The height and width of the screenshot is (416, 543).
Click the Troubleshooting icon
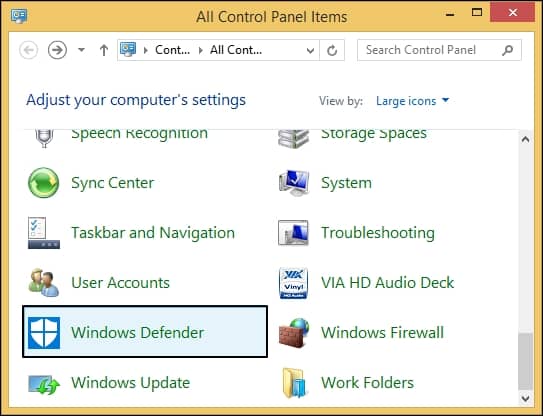click(293, 233)
